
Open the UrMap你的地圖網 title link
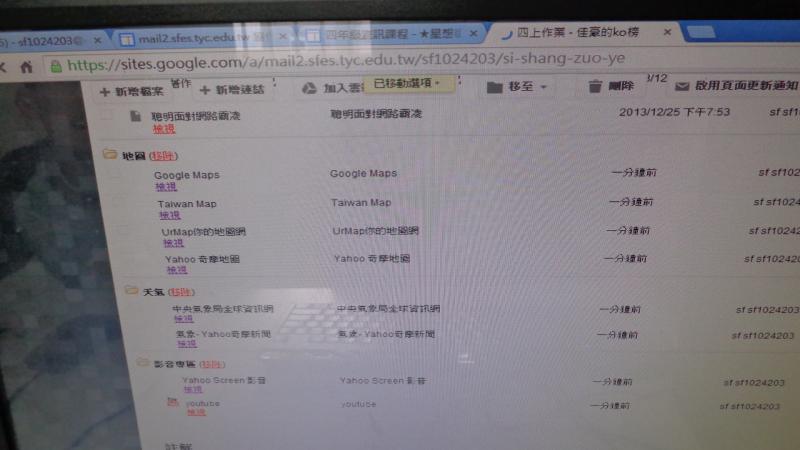[x=204, y=232]
